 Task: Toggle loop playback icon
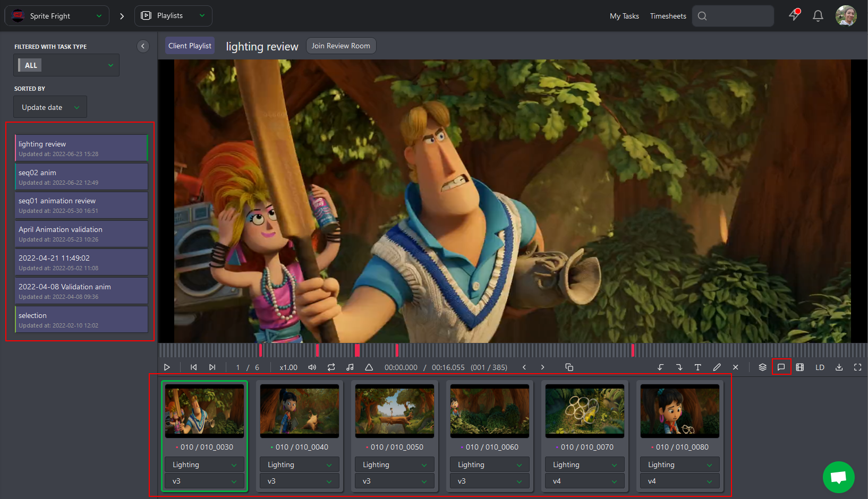point(331,367)
